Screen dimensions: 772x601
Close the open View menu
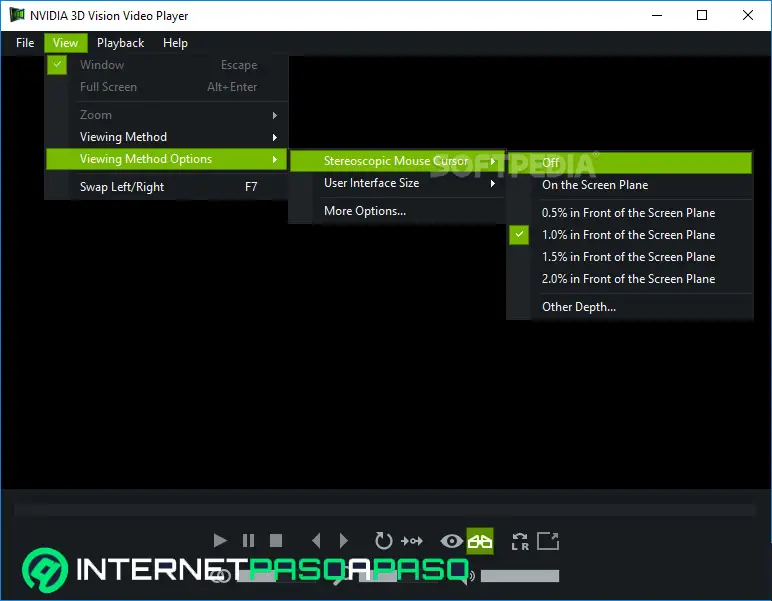[65, 43]
